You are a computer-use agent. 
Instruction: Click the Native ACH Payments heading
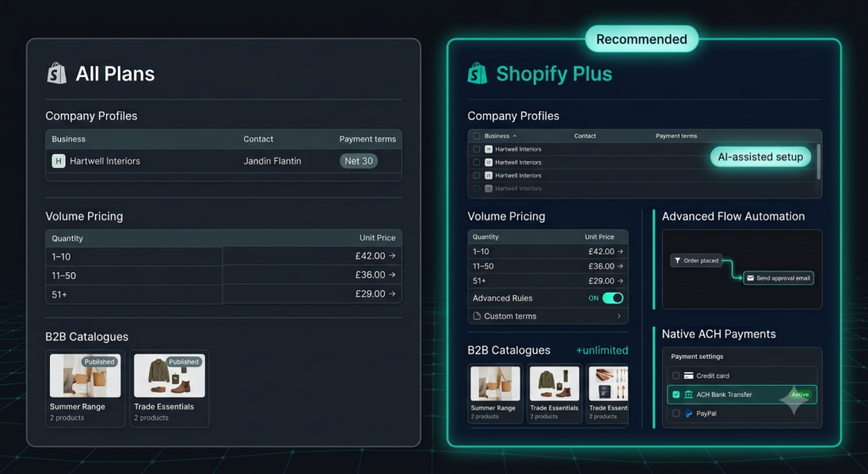coord(719,334)
